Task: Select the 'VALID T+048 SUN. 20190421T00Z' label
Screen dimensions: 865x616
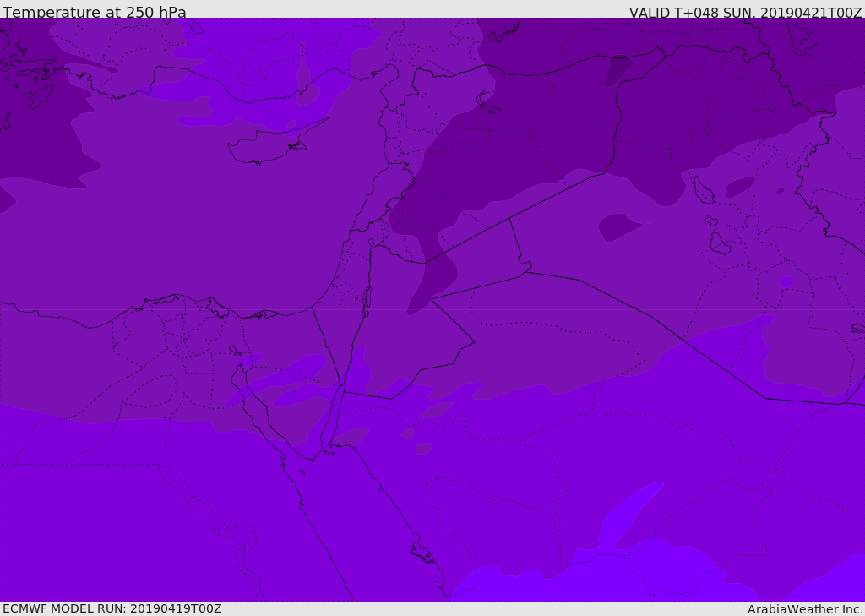Action: [745, 12]
